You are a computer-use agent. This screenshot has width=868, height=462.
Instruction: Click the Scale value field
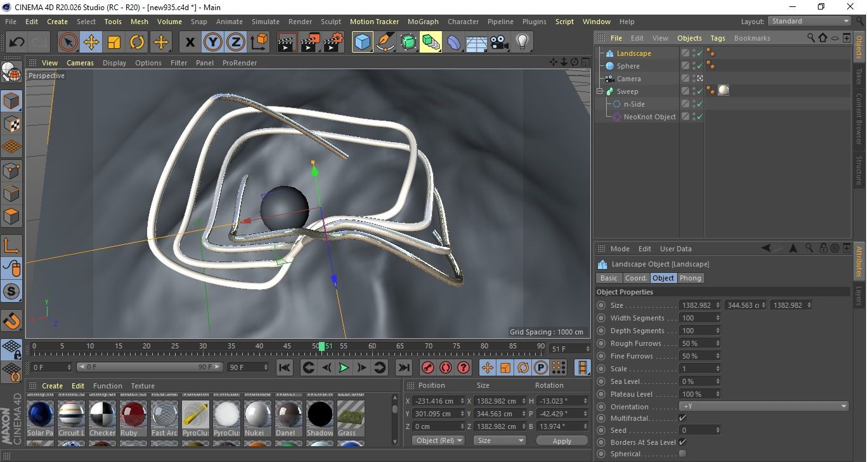pos(696,369)
